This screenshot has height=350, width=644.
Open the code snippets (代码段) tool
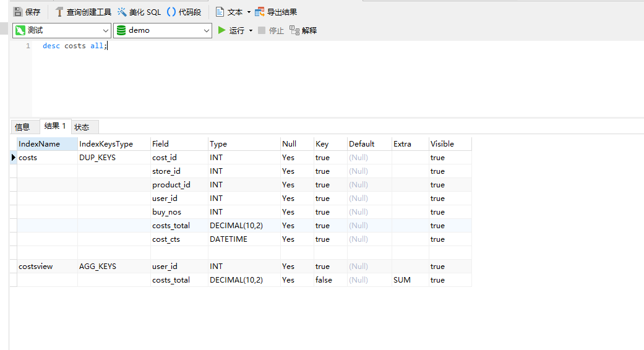(x=171, y=12)
